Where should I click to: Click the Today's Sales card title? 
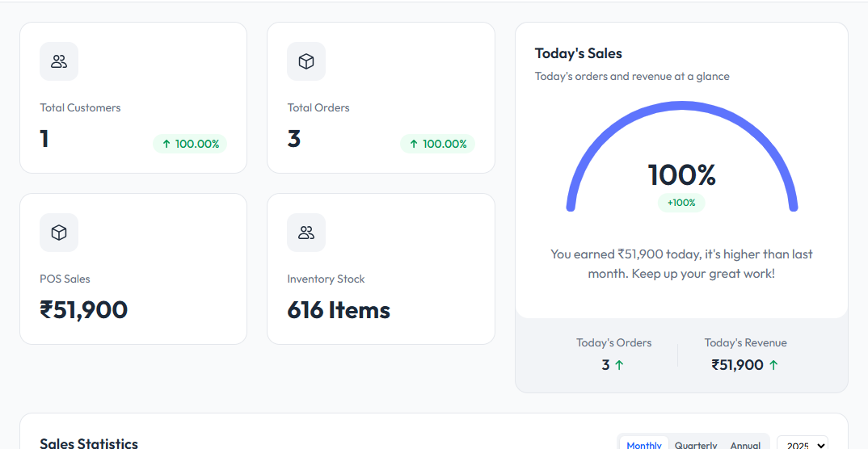click(579, 53)
